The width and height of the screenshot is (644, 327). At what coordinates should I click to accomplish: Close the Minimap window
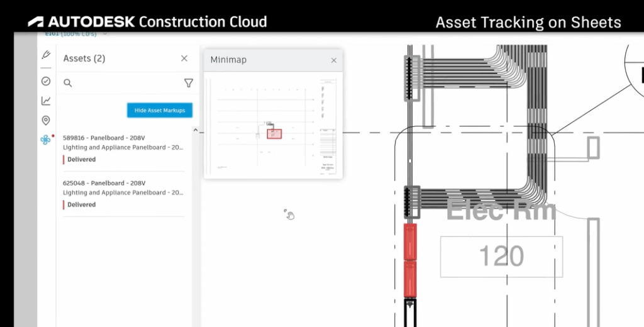pyautogui.click(x=333, y=60)
